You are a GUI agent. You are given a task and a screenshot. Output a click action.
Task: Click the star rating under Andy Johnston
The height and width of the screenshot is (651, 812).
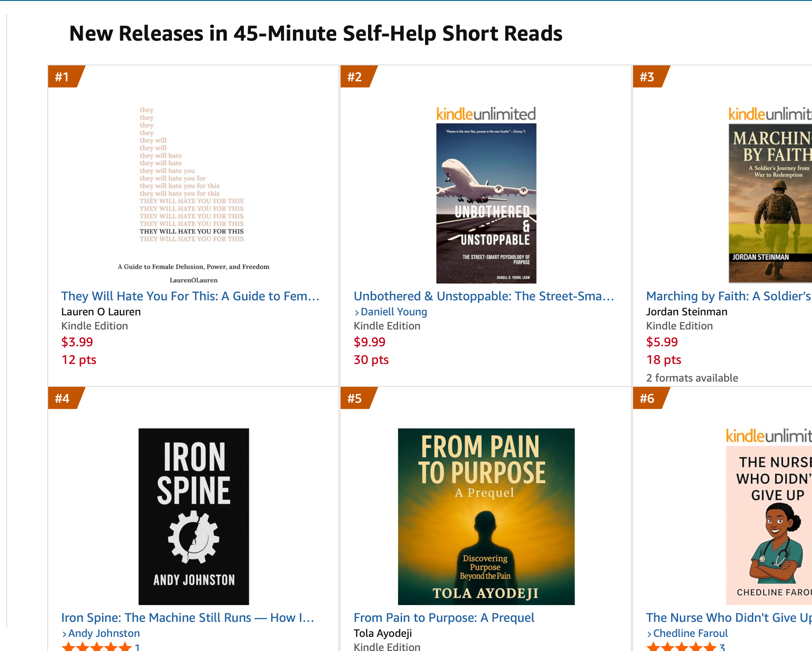click(x=97, y=647)
